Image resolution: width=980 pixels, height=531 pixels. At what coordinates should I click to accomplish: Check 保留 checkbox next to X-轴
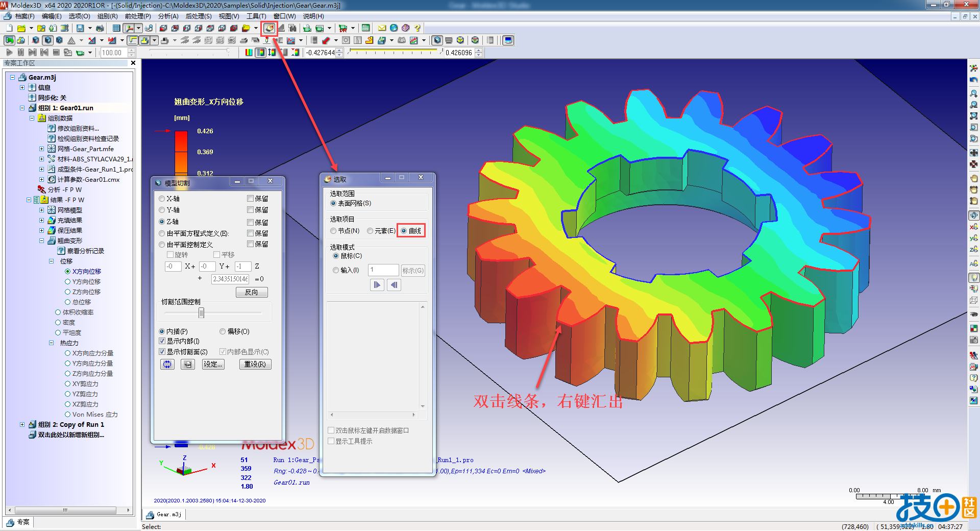(x=251, y=199)
